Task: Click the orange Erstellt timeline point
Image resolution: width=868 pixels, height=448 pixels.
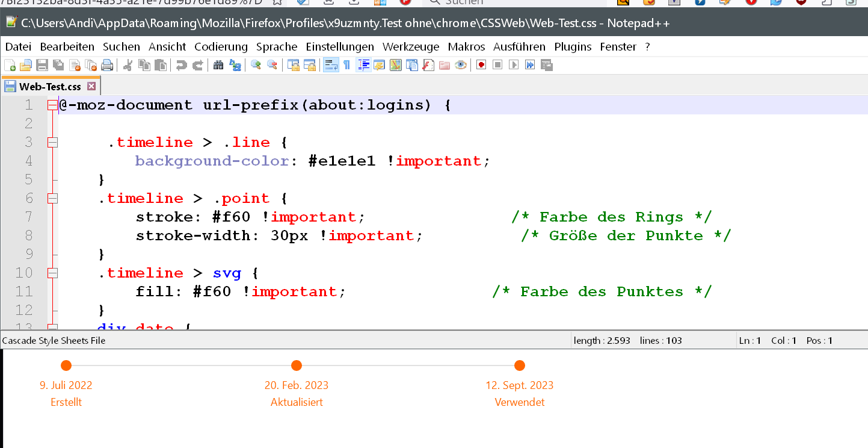Action: pyautogui.click(x=66, y=366)
